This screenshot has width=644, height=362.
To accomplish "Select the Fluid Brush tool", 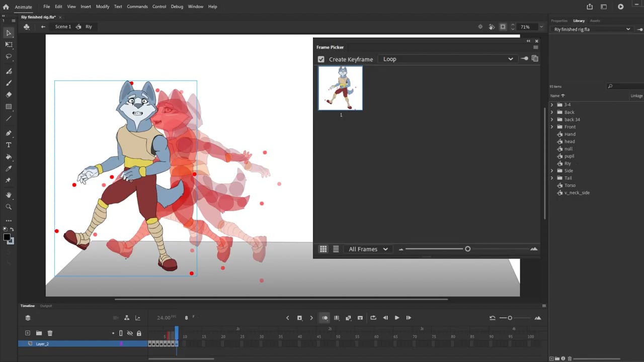I will [x=9, y=71].
